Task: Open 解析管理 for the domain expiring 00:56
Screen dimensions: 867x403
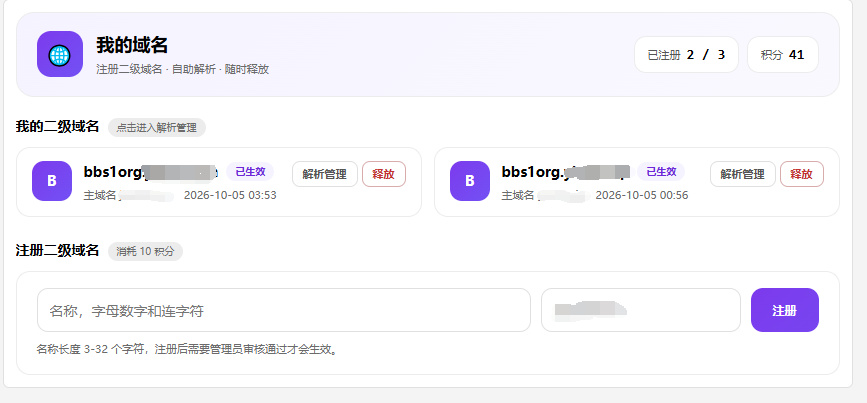Action: point(743,174)
